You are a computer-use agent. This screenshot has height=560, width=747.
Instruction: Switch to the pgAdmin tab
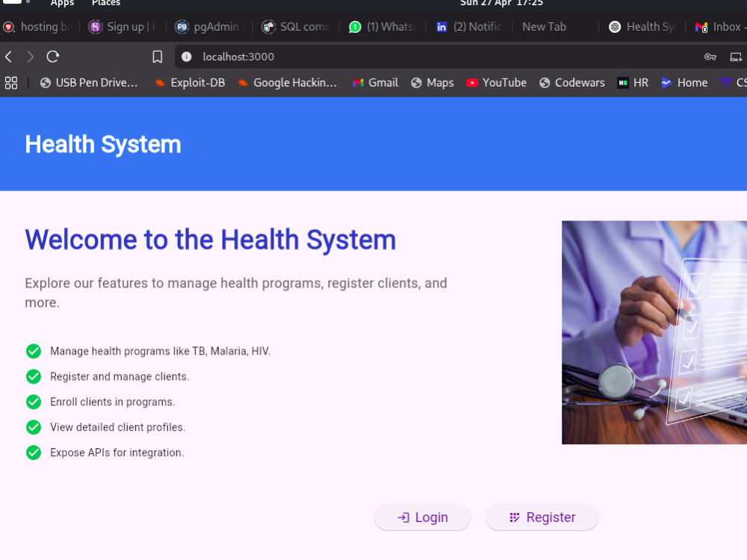(x=210, y=27)
